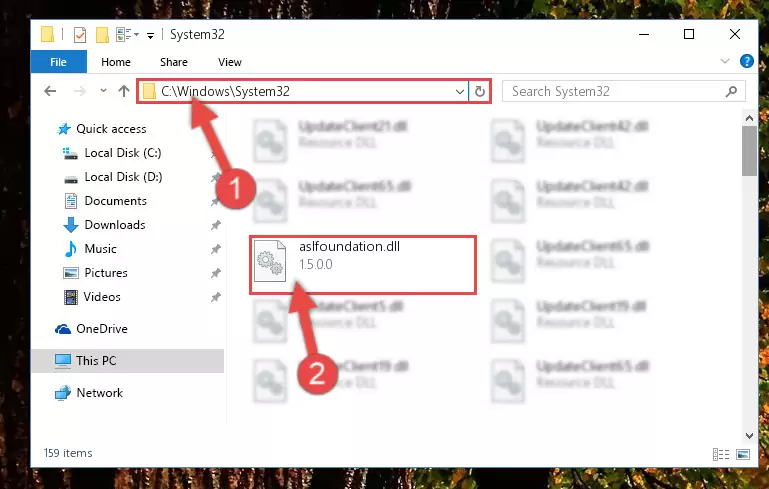Click the pin icon next to Downloads
This screenshot has height=489, width=769.
pos(215,225)
